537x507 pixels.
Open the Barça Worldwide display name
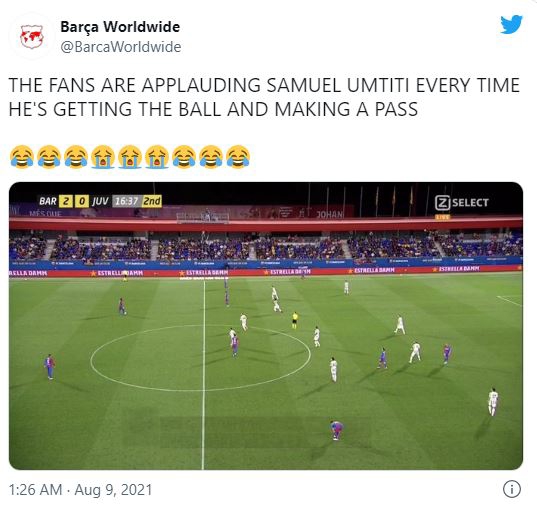coord(120,27)
